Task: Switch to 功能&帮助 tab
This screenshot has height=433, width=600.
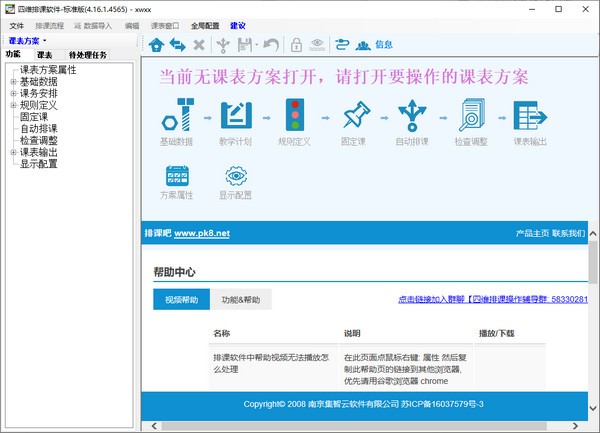Action: pos(240,298)
